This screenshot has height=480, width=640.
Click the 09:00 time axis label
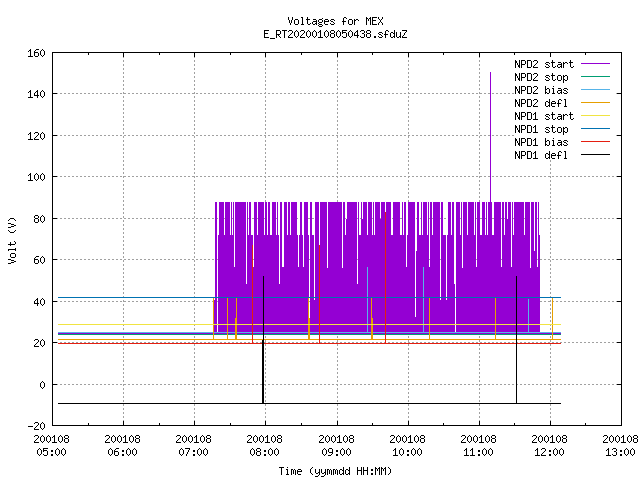point(336,453)
